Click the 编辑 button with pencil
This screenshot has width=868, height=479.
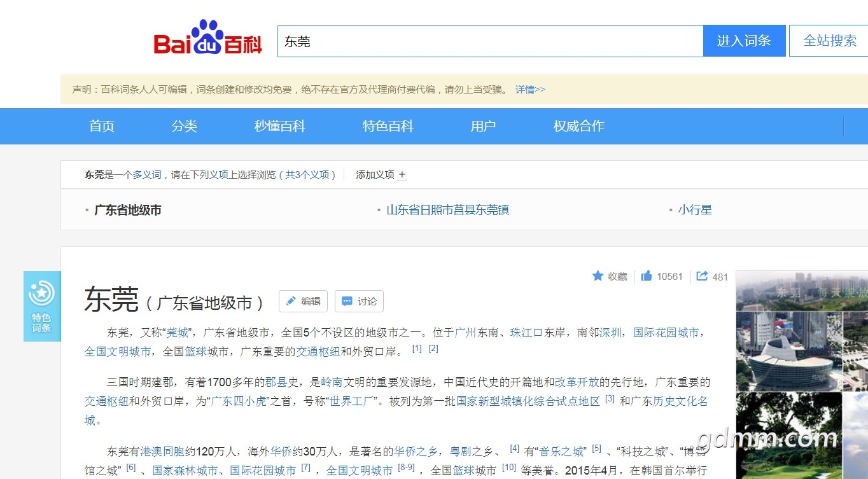click(304, 302)
